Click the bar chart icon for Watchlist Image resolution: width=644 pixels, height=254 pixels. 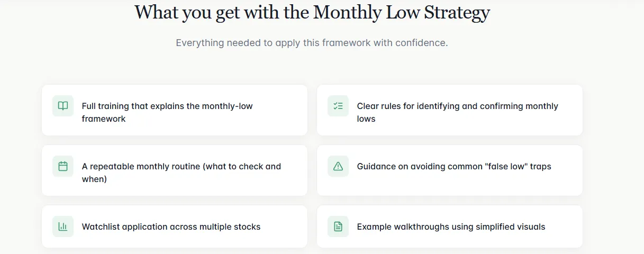[x=63, y=226]
